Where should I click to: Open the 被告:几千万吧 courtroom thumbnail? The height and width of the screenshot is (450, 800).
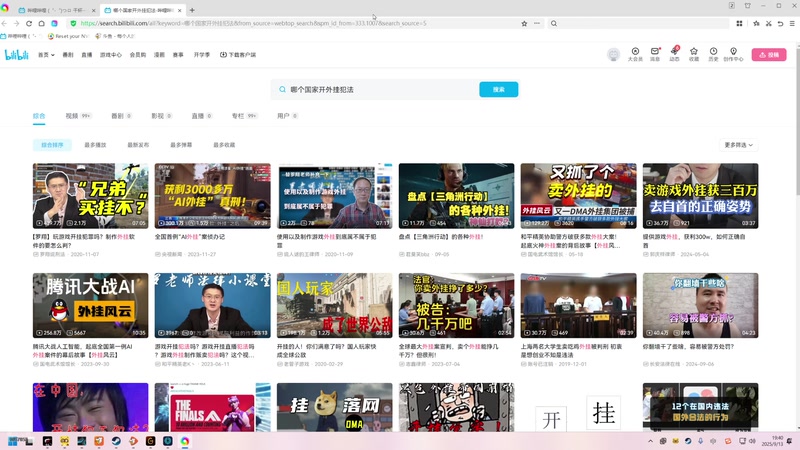pyautogui.click(x=457, y=305)
